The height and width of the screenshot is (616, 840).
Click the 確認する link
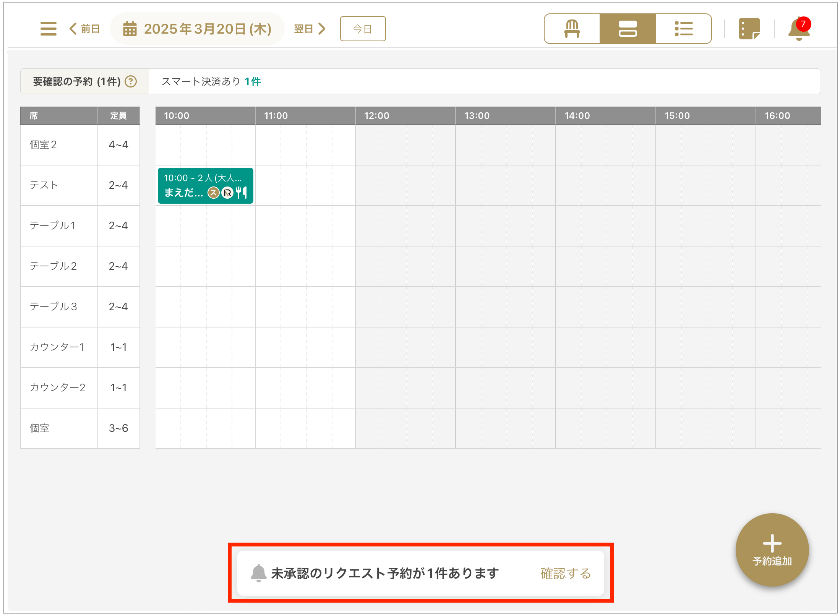click(x=566, y=573)
